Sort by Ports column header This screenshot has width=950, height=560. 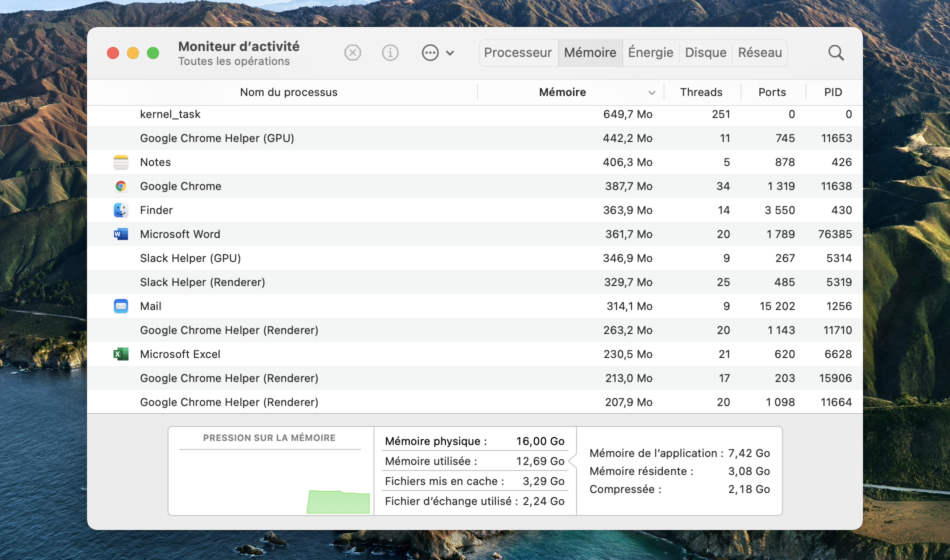[x=772, y=92]
